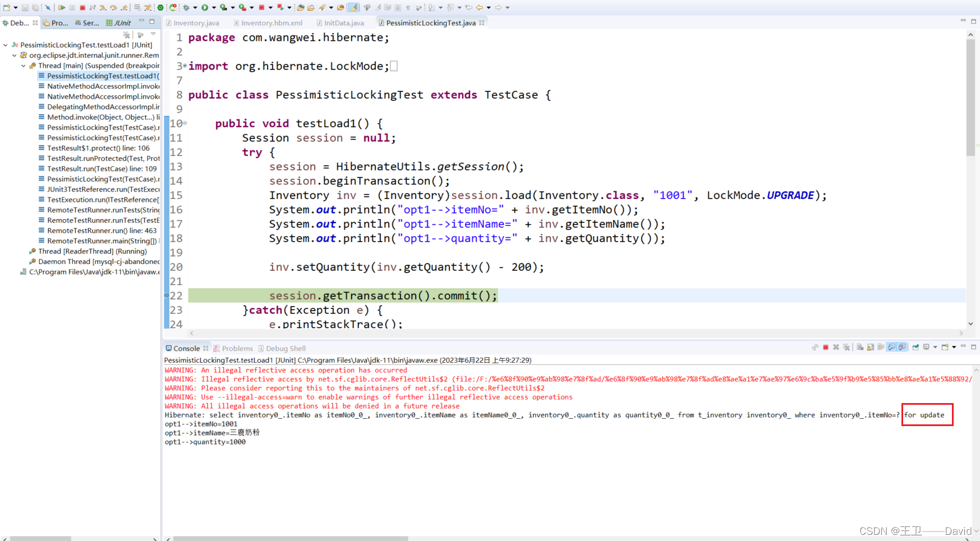Screen dimensions: 980x541
Task: Select the PessimisticLockingTest.testLoad1 stack frame
Action: [99, 76]
